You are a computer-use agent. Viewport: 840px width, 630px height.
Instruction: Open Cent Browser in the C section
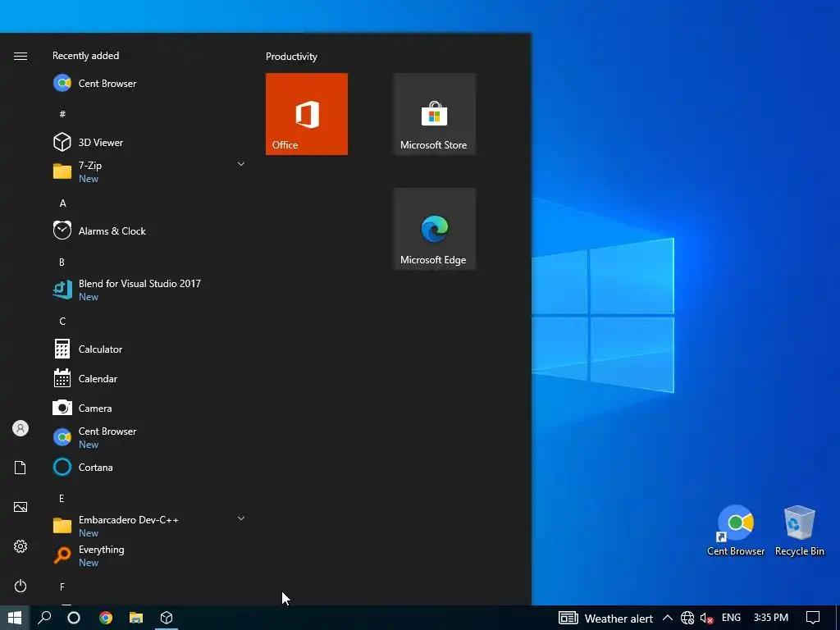coord(148,438)
